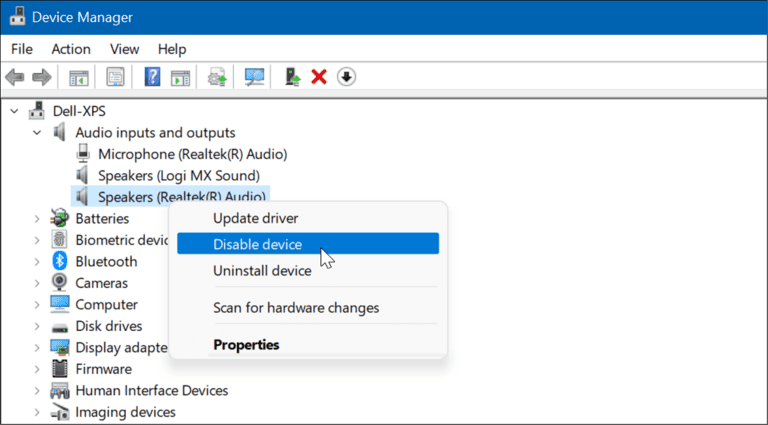
Task: Collapse the Audio inputs and outputs category
Action: (x=37, y=133)
